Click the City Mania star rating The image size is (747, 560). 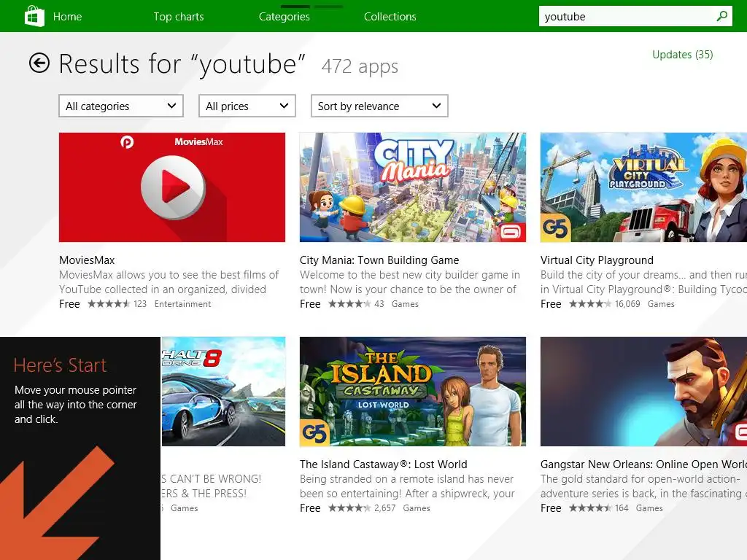pos(349,304)
